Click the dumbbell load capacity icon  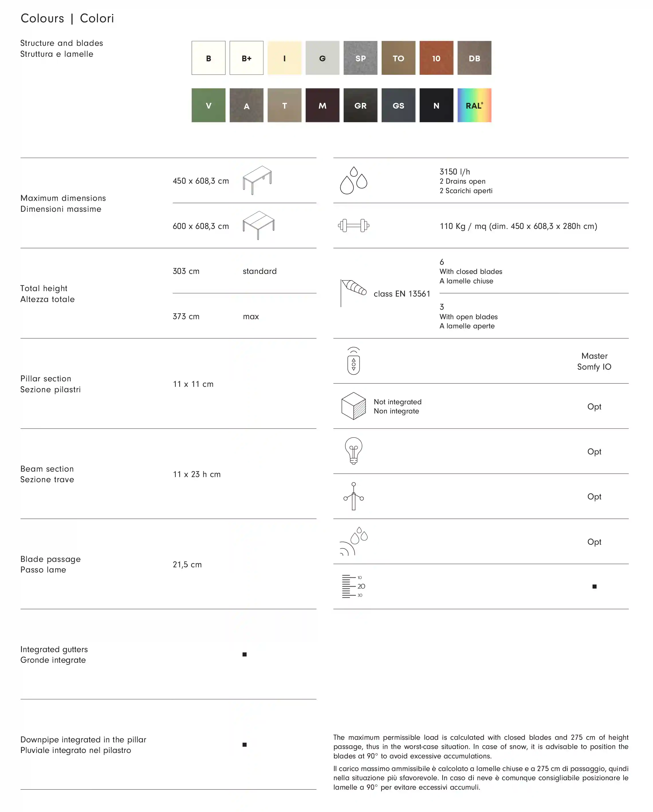tap(353, 225)
